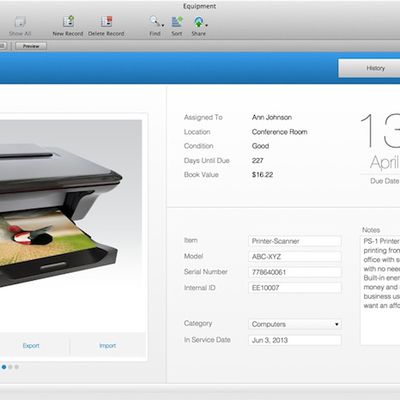Screen dimensions: 400x400
Task: Click the Import link under the photo
Action: pos(108,346)
